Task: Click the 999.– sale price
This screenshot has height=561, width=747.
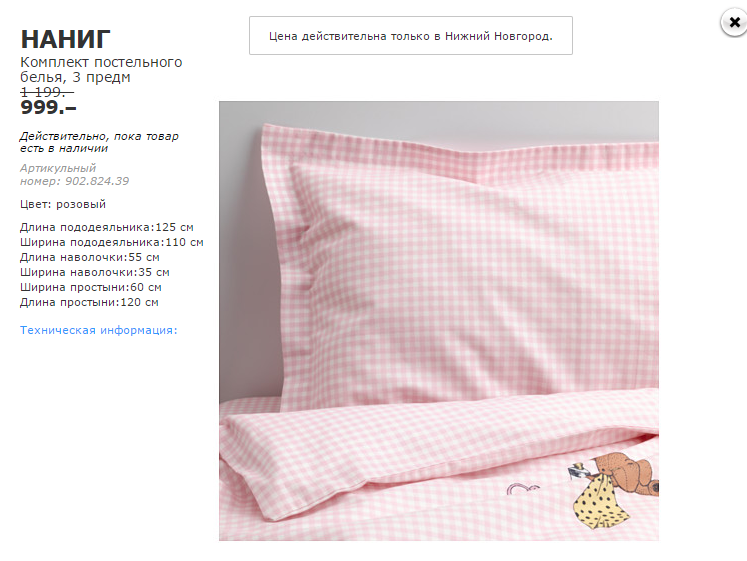Action: pyautogui.click(x=48, y=107)
